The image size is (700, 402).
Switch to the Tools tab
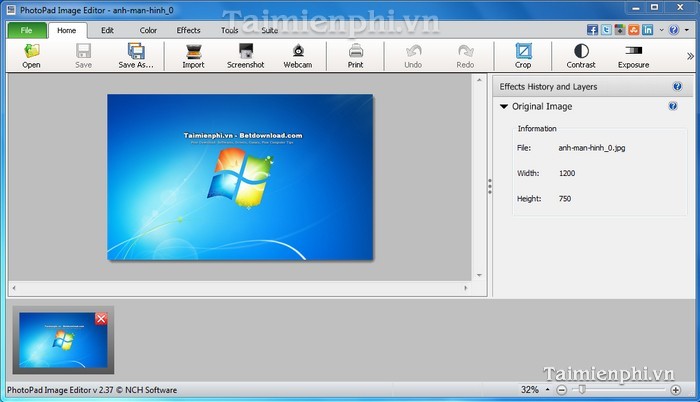point(229,30)
